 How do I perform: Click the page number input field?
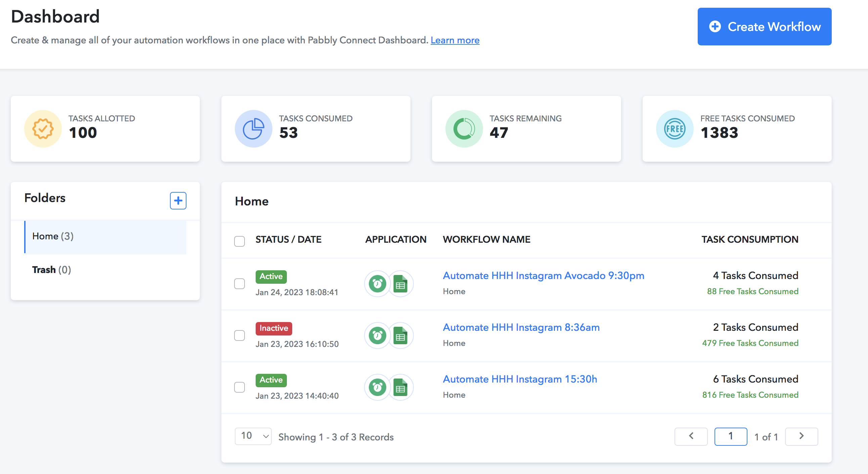click(731, 437)
